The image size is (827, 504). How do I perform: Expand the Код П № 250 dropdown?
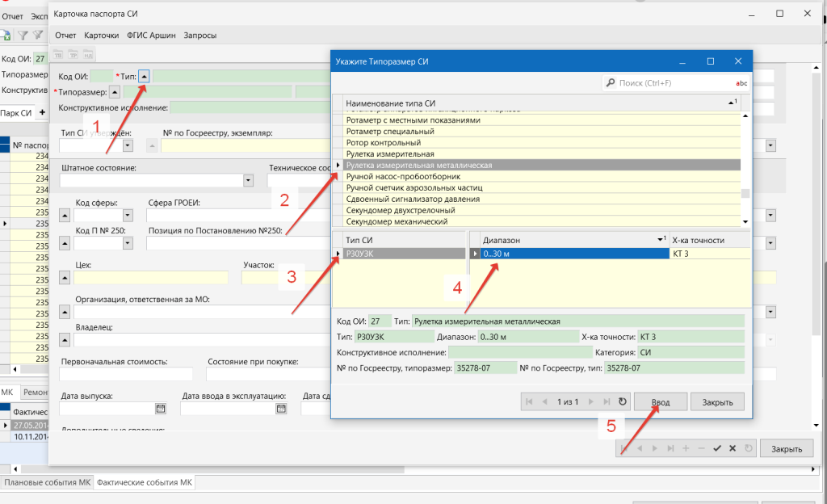click(128, 243)
